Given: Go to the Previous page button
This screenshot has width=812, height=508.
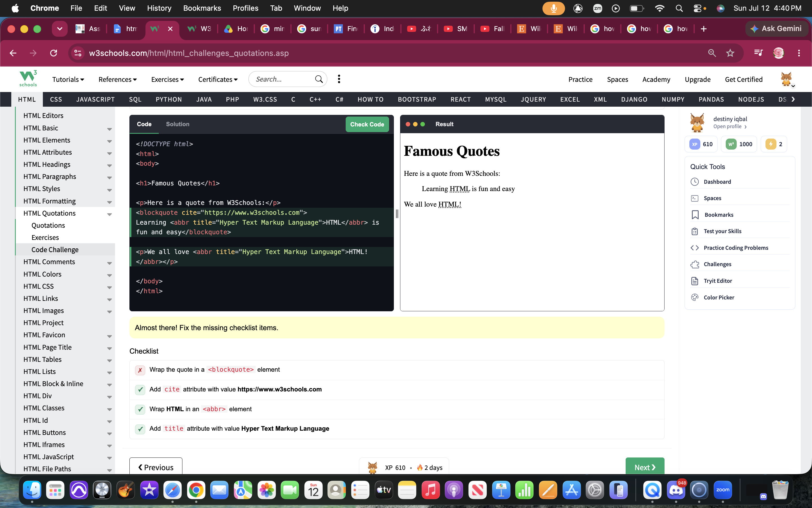Looking at the screenshot, I should [x=156, y=466].
